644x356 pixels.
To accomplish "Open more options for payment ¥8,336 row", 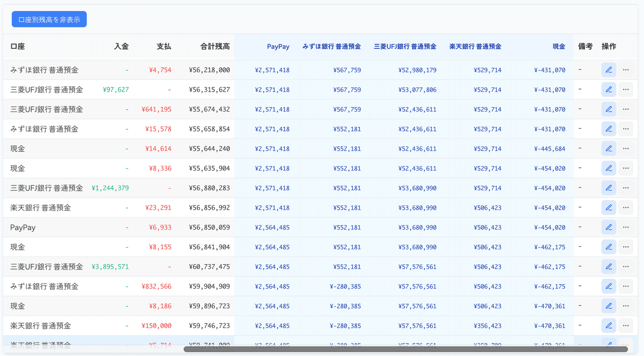I will pos(626,168).
